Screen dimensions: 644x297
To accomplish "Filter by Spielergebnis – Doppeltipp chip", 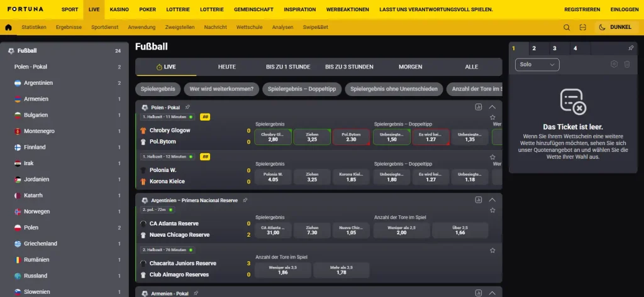I will (x=302, y=89).
